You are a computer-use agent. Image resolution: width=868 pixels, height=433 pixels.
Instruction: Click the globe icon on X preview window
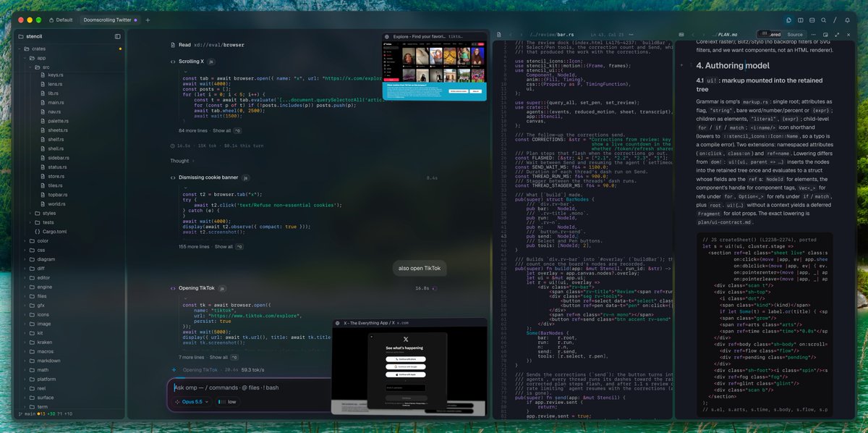pyautogui.click(x=337, y=322)
